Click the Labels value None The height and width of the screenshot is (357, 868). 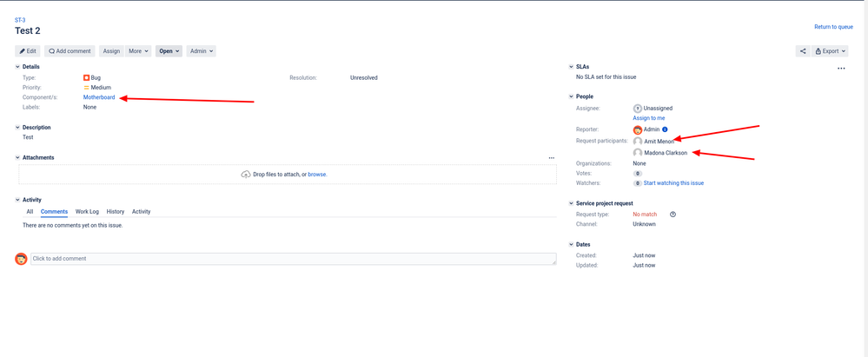tap(89, 108)
